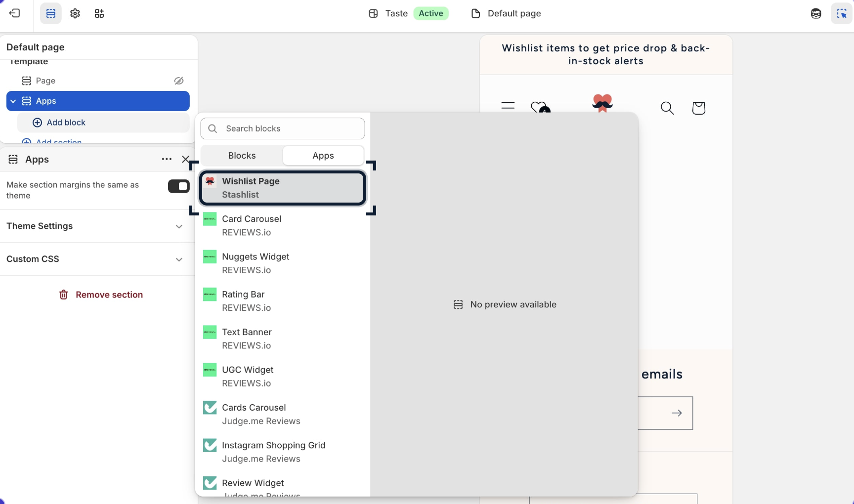Click the exit editor icon
The height and width of the screenshot is (504, 854).
pyautogui.click(x=15, y=13)
